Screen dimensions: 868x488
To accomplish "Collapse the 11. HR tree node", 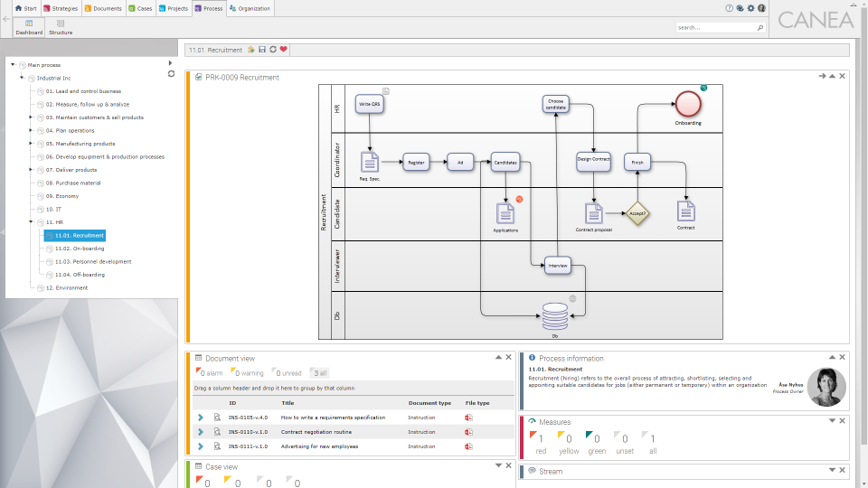I will (31, 222).
